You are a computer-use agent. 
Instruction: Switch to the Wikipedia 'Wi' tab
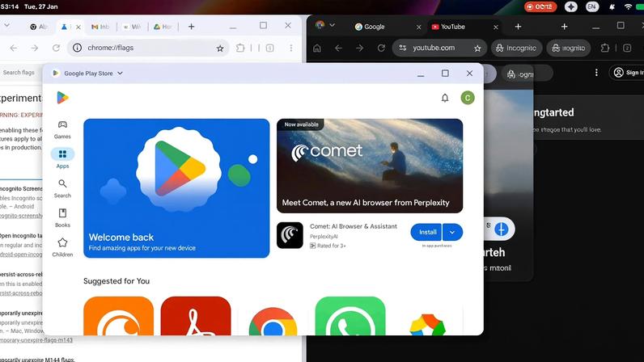[132, 27]
